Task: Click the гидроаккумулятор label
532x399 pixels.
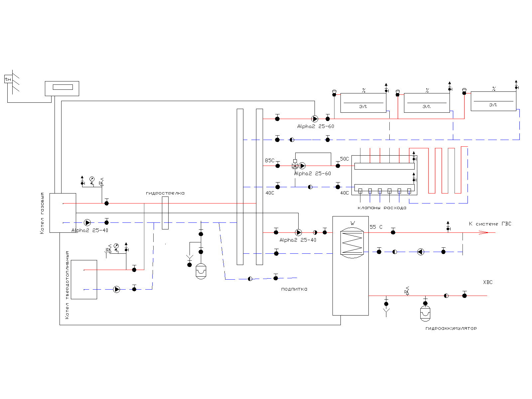Action: pyautogui.click(x=451, y=328)
